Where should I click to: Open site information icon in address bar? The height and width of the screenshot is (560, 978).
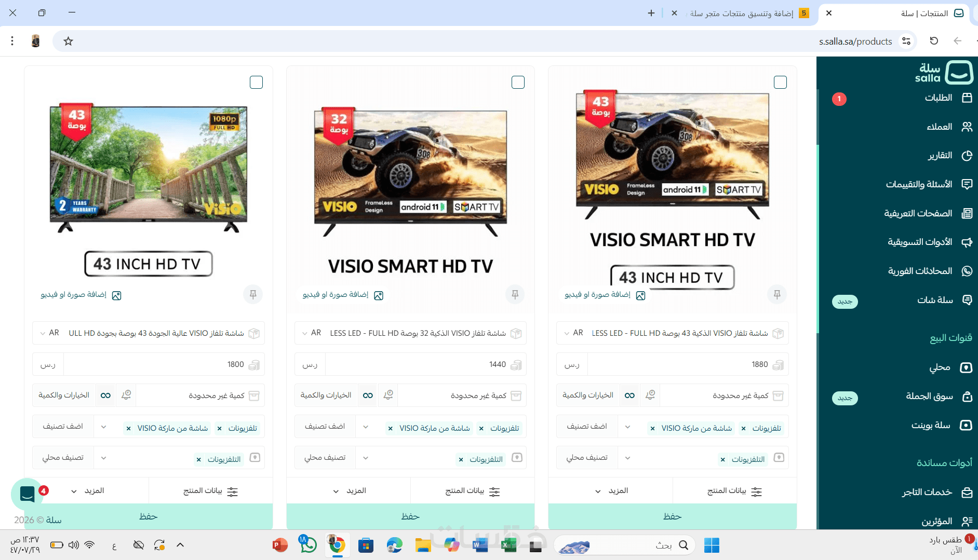coord(906,41)
